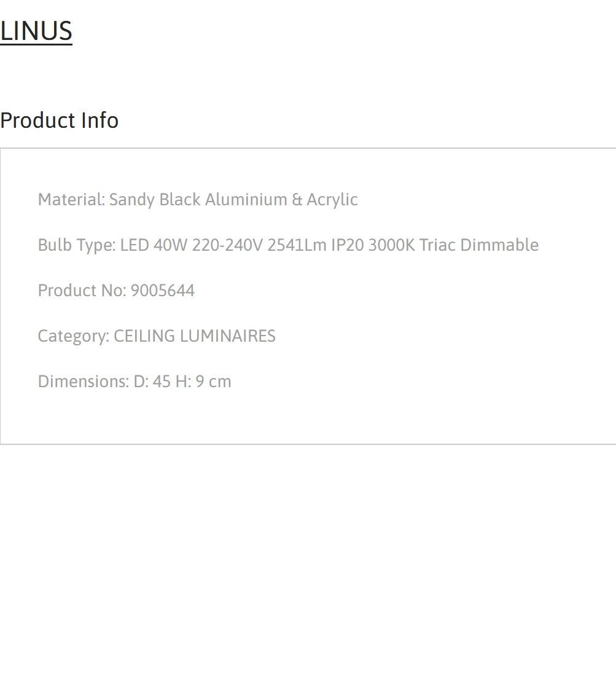Select the Product Info heading
Screen dimensions: 616x692
(60, 120)
